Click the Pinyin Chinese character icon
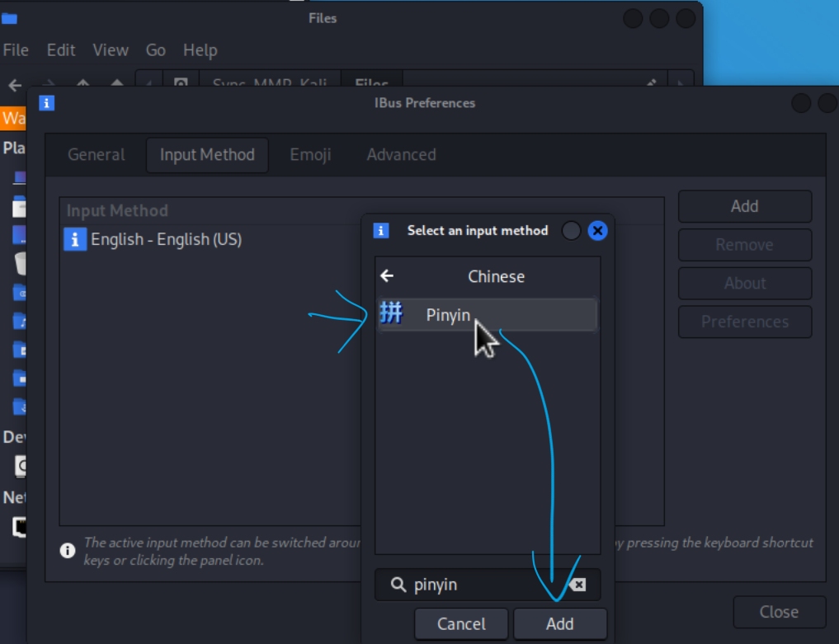Image resolution: width=839 pixels, height=644 pixels. pyautogui.click(x=390, y=313)
